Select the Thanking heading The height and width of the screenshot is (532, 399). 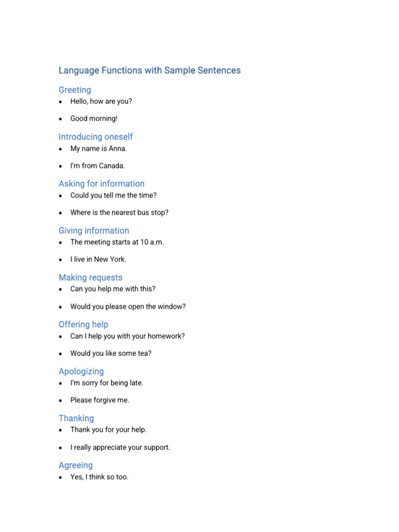coord(76,418)
